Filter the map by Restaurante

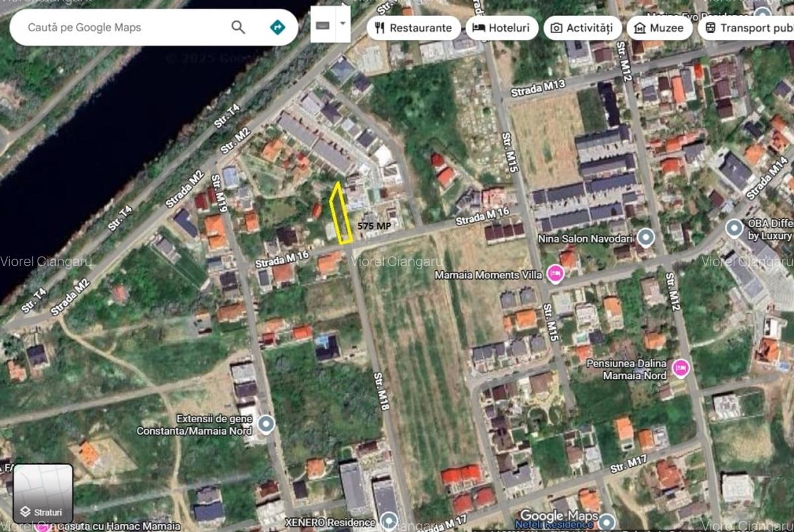414,27
